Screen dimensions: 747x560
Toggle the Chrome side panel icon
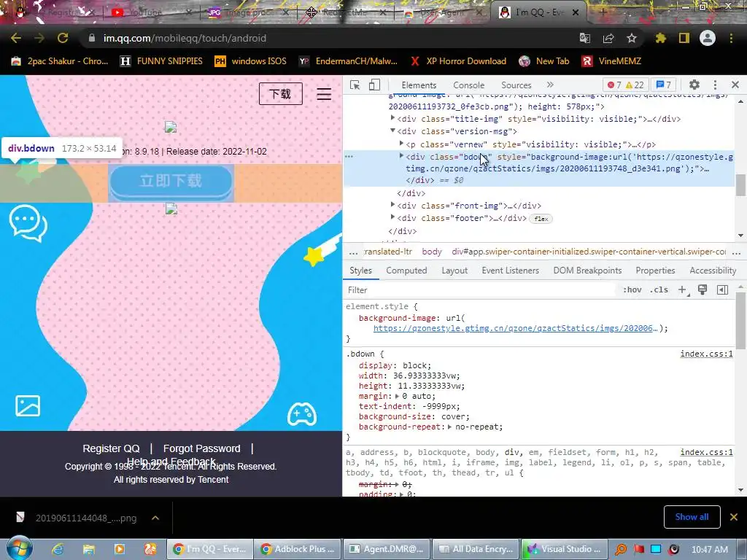[x=684, y=38]
